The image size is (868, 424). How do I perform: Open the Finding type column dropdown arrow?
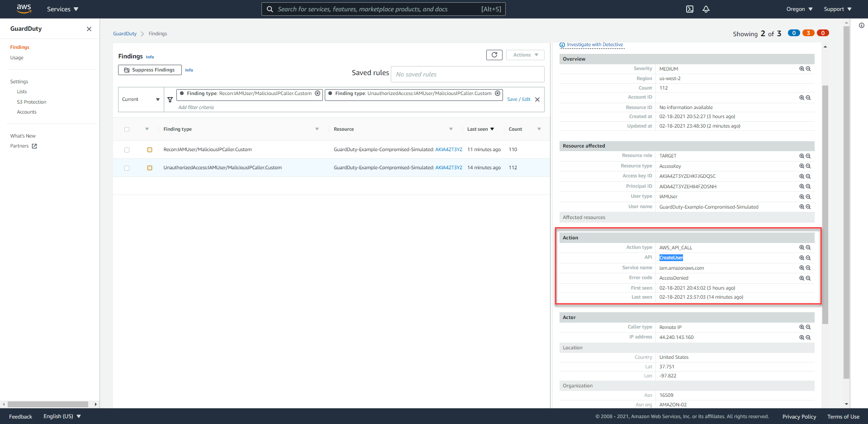point(317,129)
